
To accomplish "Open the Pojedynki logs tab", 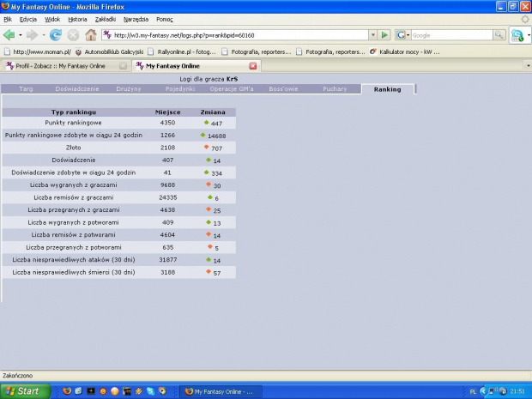I will (x=180, y=89).
